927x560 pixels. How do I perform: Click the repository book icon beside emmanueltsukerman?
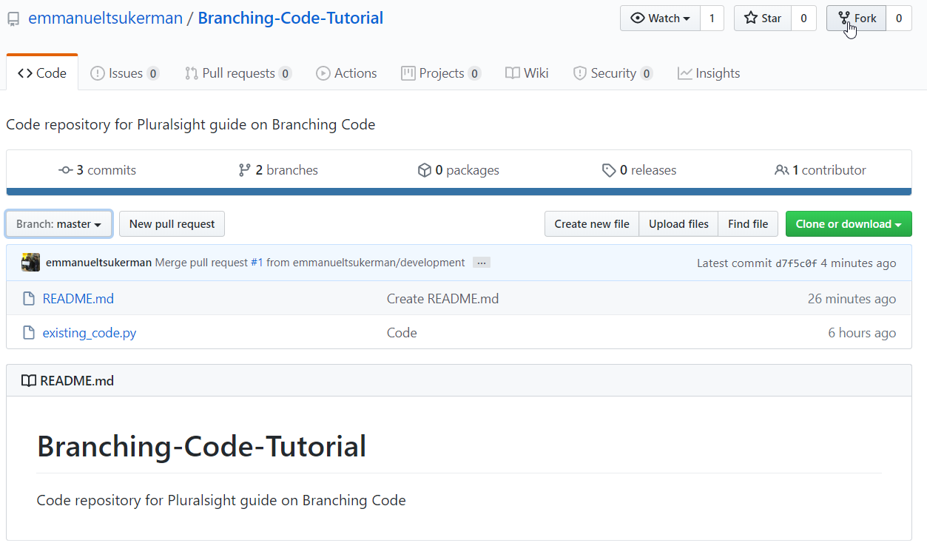tap(13, 19)
